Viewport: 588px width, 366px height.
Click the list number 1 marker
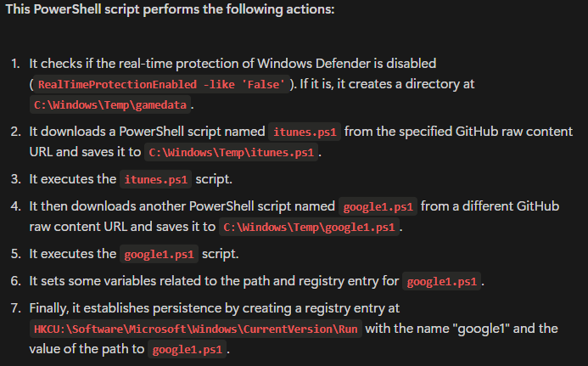coord(15,64)
